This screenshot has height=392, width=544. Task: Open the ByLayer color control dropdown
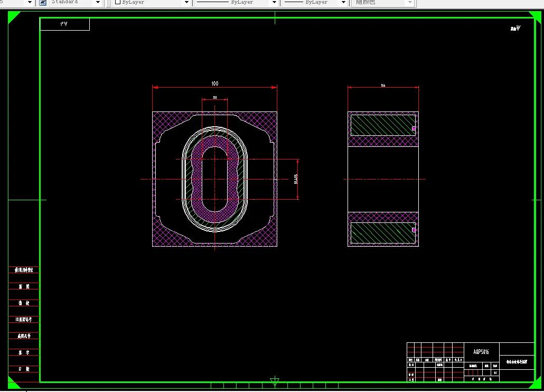click(186, 3)
